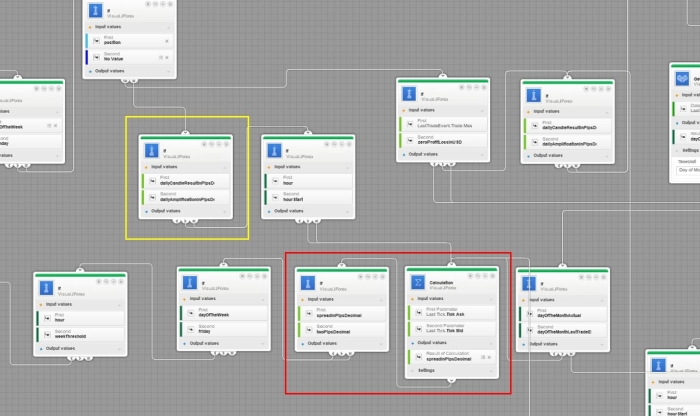Click the top connector of the dayOfTheWeek/friday block
This screenshot has height=416, width=700.
223,265
